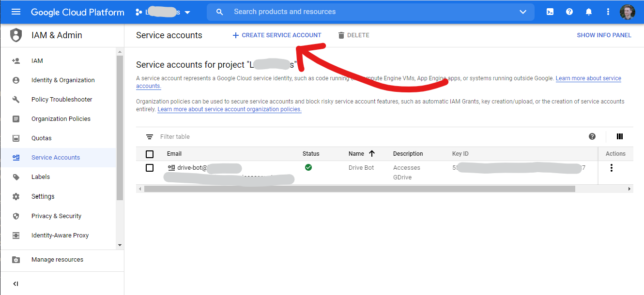Open the project selector dropdown
The height and width of the screenshot is (295, 644).
(163, 12)
